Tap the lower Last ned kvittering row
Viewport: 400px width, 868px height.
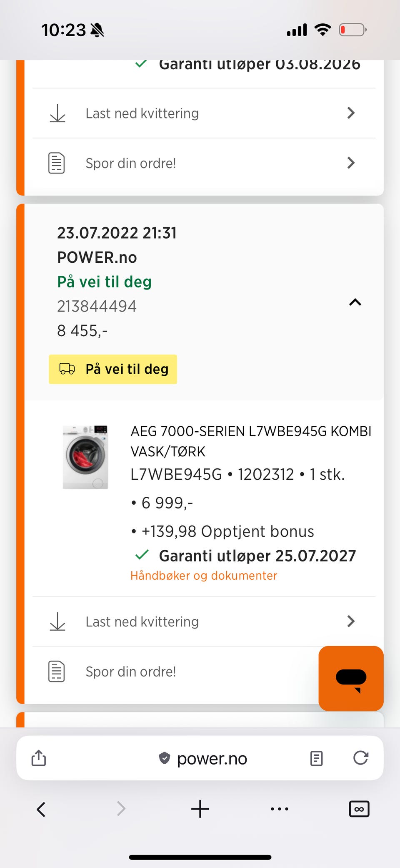(142, 621)
